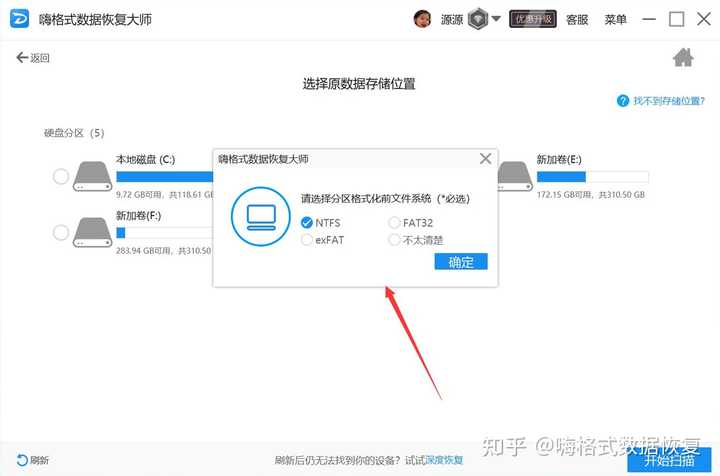Start scanning with 开始扫描 button
This screenshot has height=476, width=720.
(x=669, y=460)
